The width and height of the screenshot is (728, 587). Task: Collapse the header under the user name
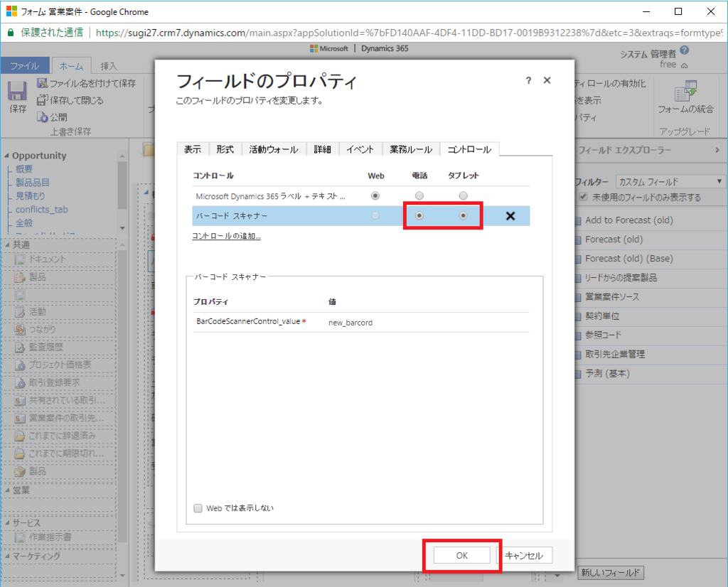pos(685,66)
